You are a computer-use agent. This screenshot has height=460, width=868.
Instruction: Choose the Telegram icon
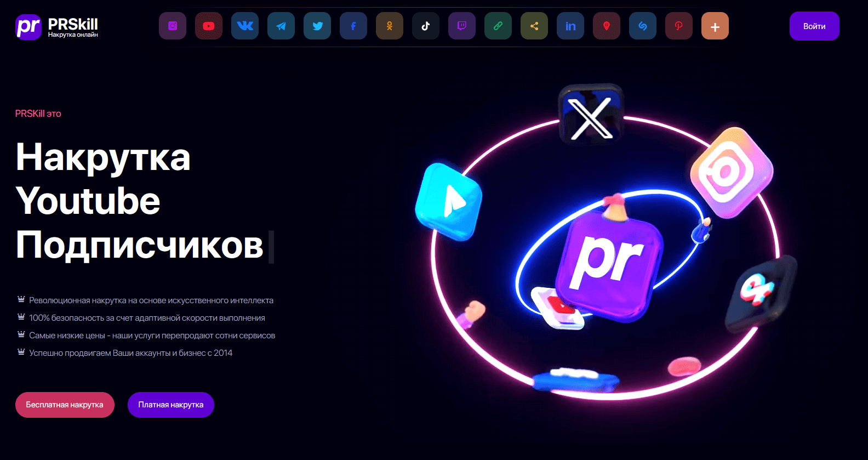pyautogui.click(x=281, y=26)
